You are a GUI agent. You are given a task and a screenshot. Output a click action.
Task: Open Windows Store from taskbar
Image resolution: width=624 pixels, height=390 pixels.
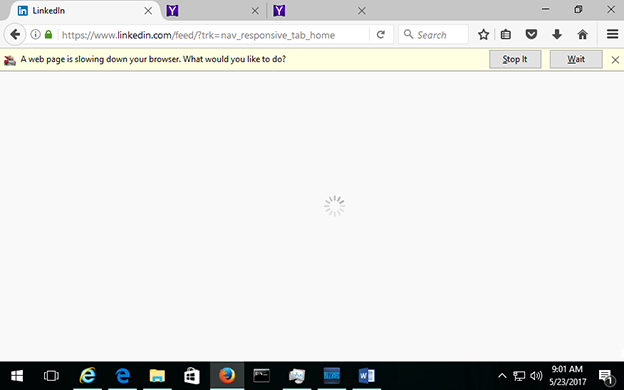[x=192, y=376]
